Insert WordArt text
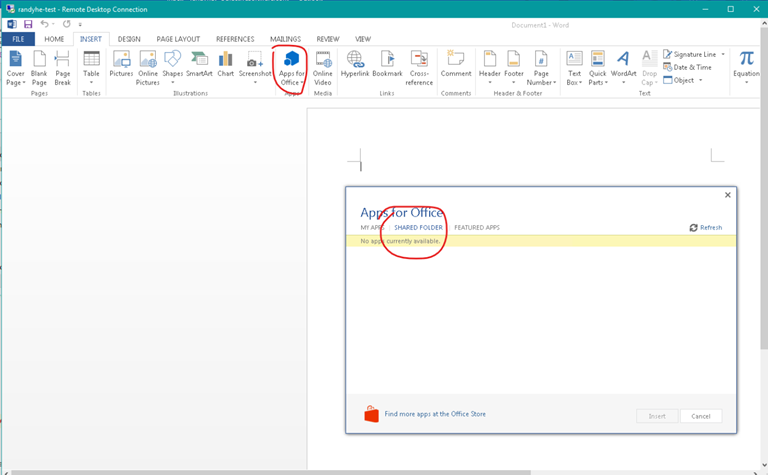 click(x=623, y=67)
